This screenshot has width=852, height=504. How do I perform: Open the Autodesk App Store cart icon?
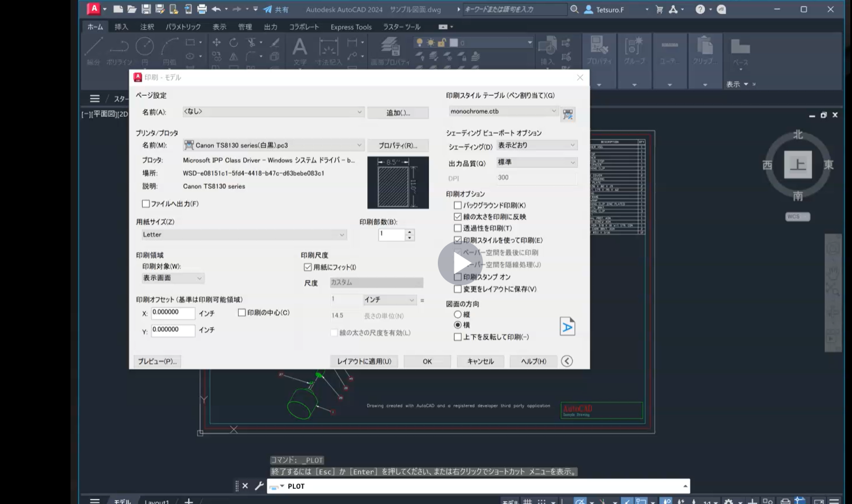pos(659,9)
